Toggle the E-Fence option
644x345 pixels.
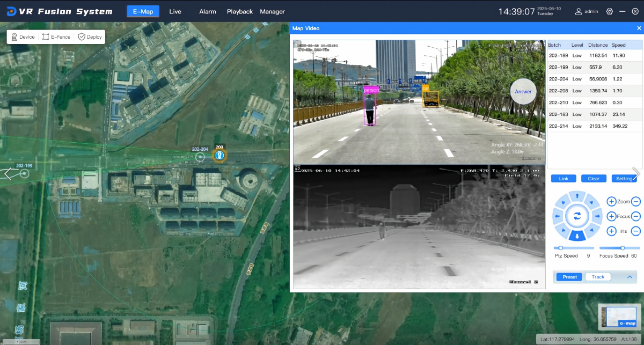coord(57,37)
